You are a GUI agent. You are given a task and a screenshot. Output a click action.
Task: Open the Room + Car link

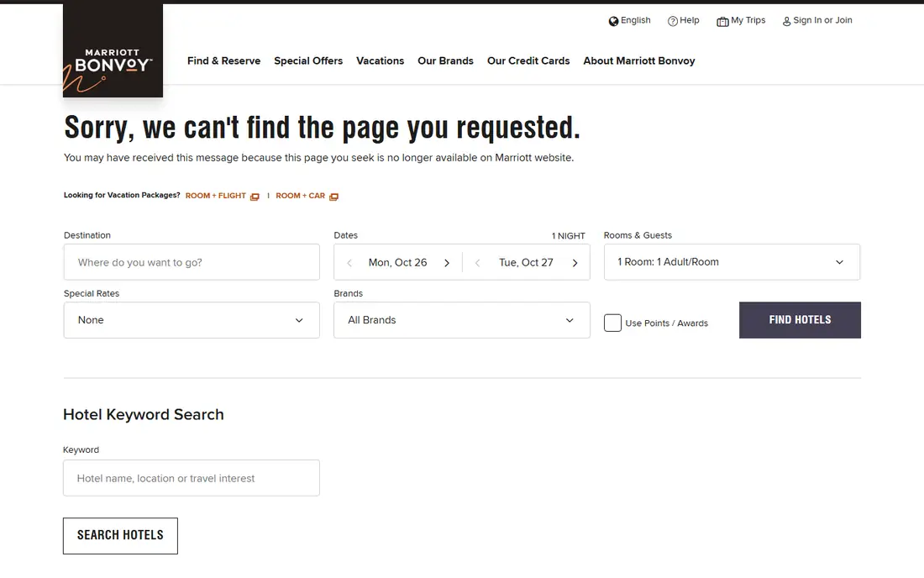[x=301, y=196]
